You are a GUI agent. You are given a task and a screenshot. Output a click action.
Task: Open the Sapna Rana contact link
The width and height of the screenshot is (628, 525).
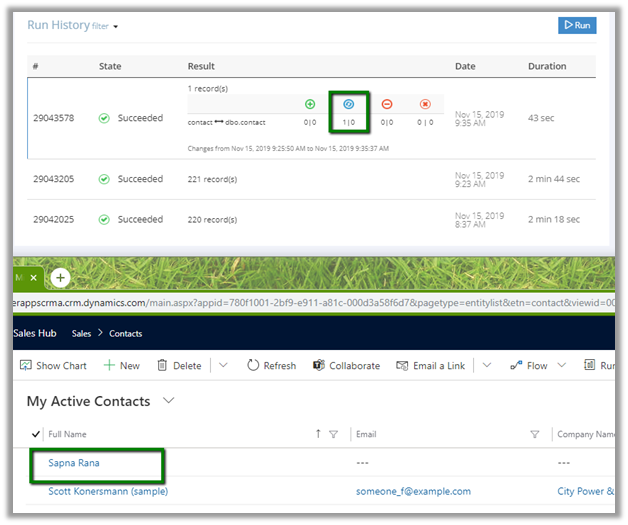point(74,463)
